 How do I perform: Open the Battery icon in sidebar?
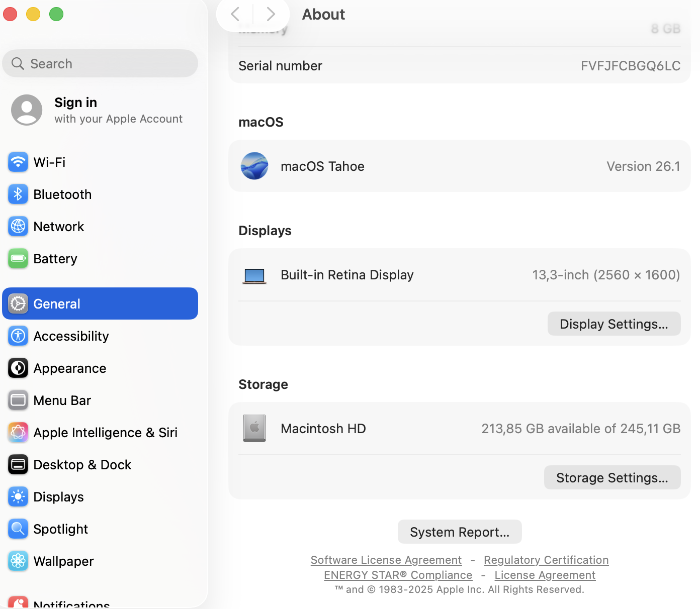[18, 258]
